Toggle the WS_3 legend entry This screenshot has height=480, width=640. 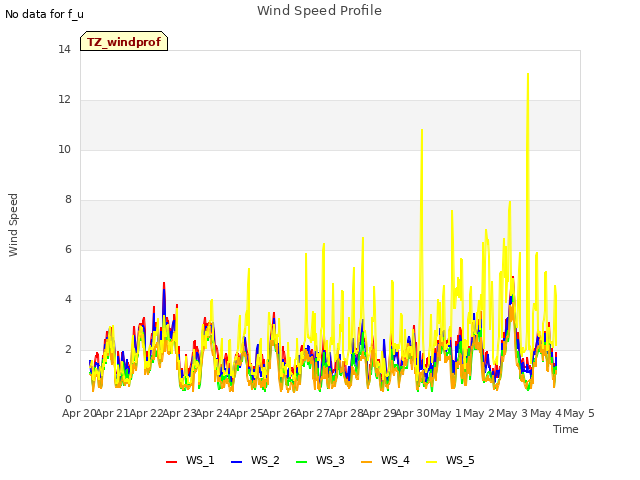pyautogui.click(x=320, y=460)
